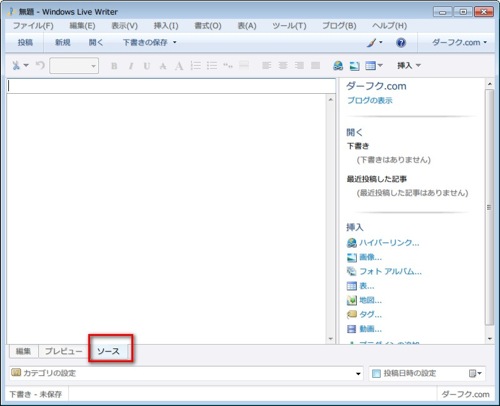The height and width of the screenshot is (406, 500).
Task: Toggle Bold formatting button
Action: click(x=114, y=66)
